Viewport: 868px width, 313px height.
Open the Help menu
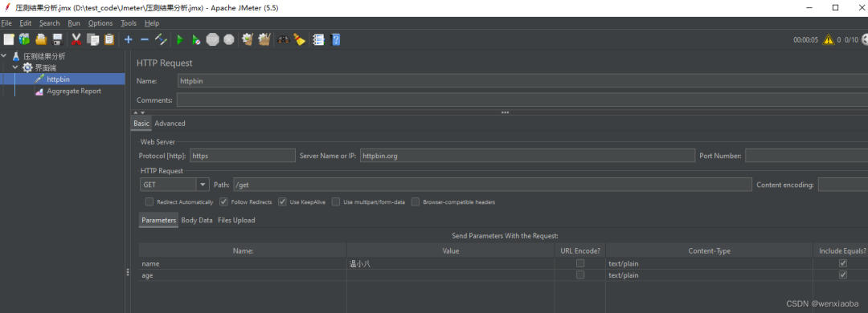point(152,23)
